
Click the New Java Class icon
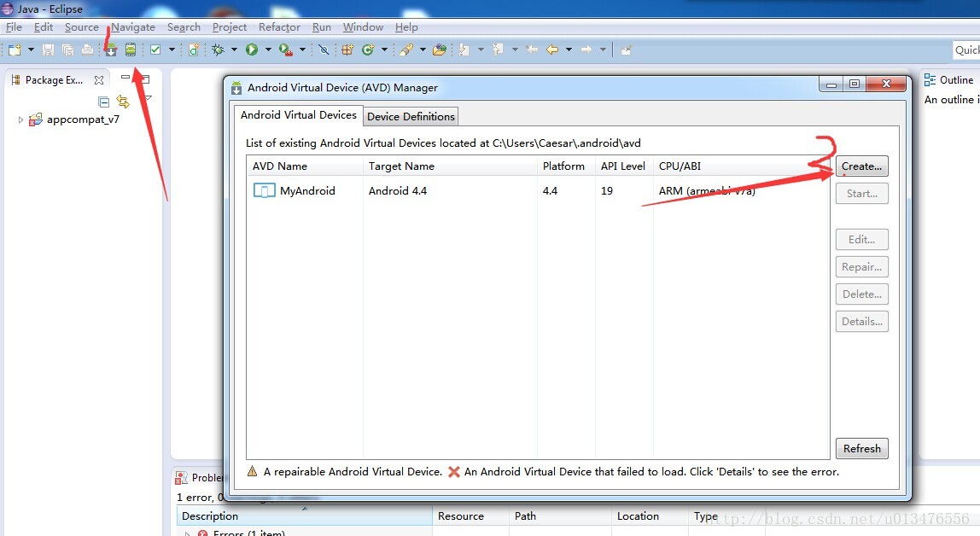(x=368, y=50)
